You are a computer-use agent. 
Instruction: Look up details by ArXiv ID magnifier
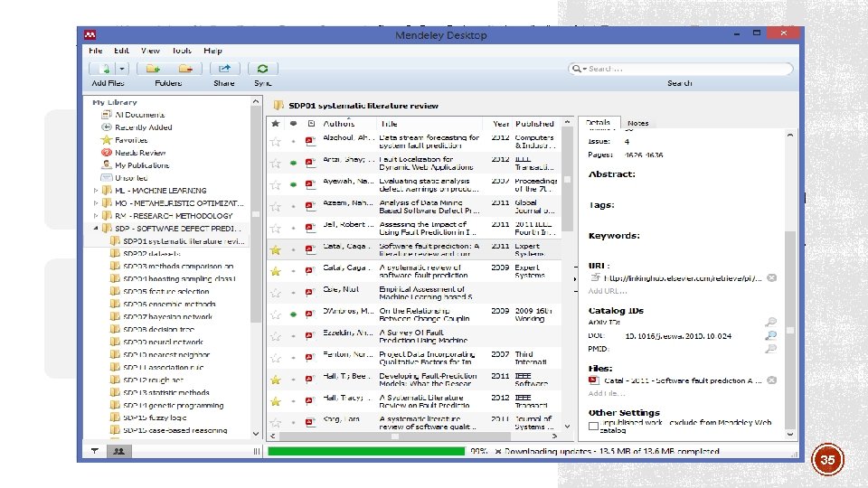pyautogui.click(x=770, y=322)
